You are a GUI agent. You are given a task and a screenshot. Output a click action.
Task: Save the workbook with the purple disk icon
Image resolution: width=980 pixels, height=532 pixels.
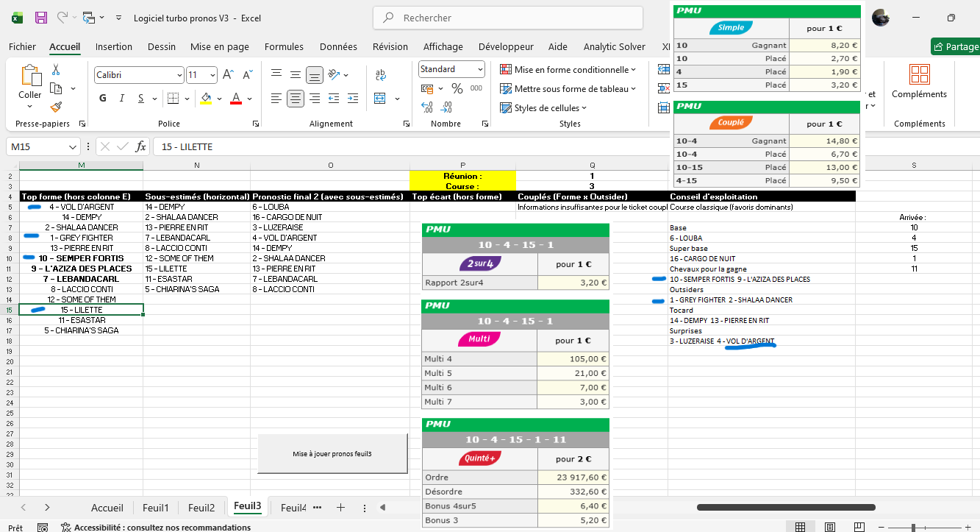point(41,18)
